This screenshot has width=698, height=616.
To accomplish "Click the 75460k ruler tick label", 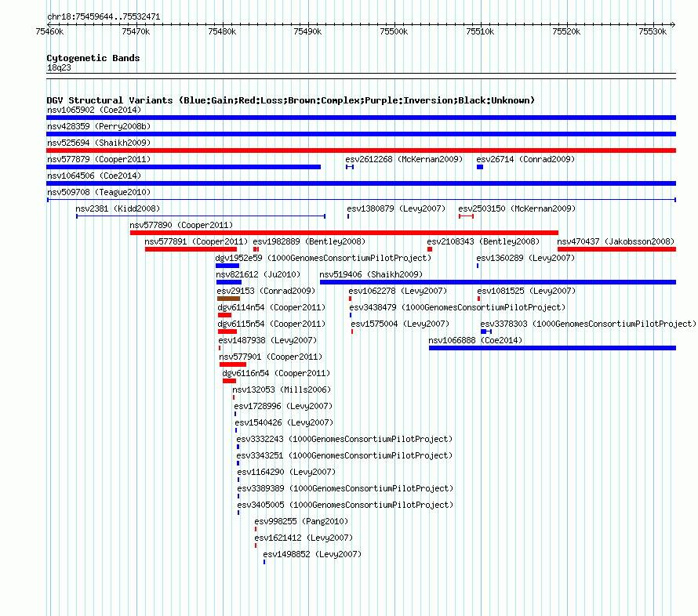I will coord(49,31).
